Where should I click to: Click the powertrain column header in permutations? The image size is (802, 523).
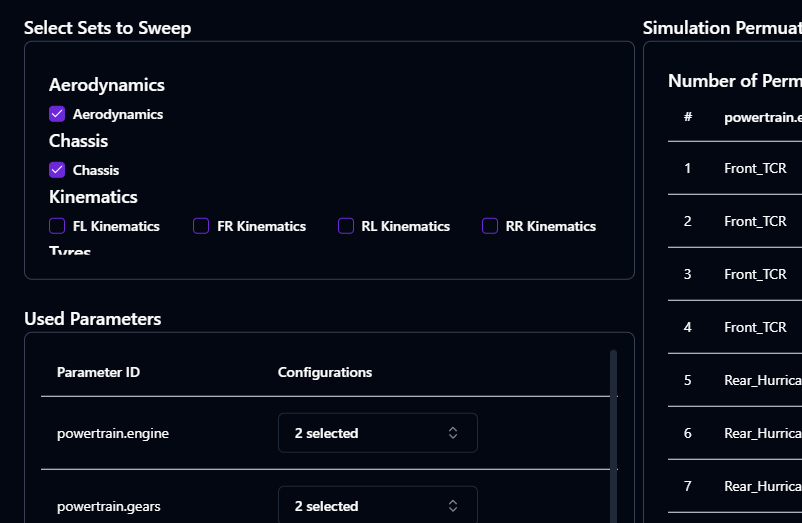pos(763,118)
